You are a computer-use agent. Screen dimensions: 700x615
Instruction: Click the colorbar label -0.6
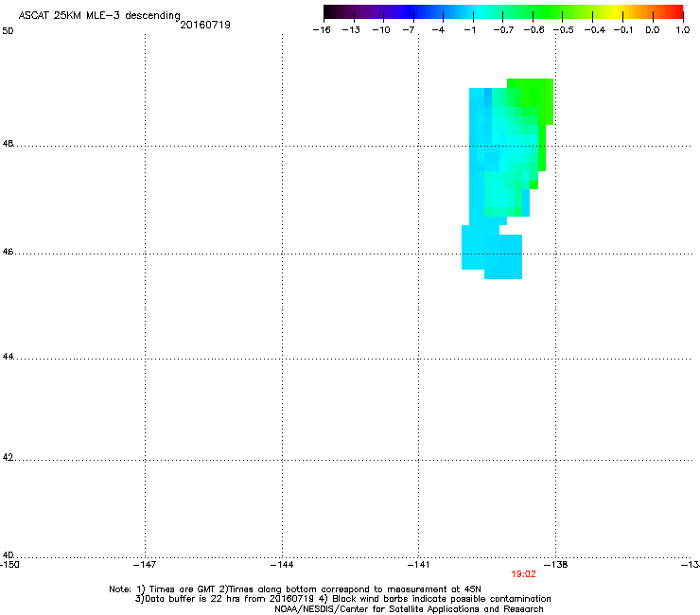534,30
